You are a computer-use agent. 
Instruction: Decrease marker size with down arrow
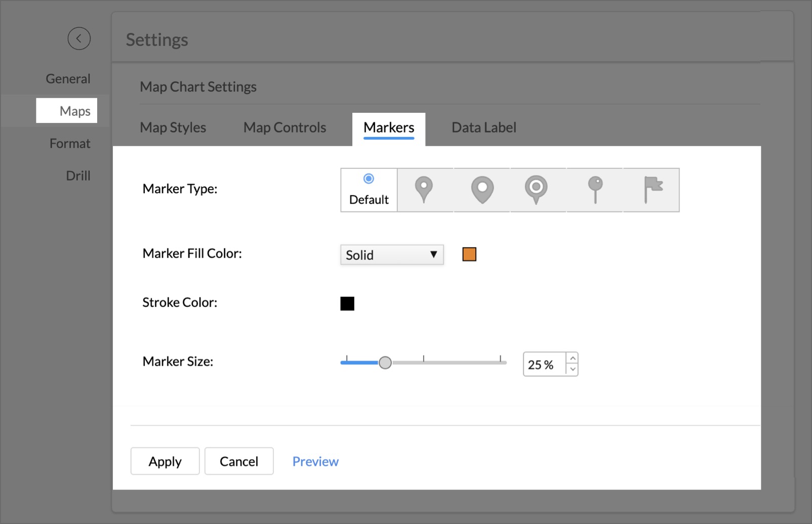(573, 370)
